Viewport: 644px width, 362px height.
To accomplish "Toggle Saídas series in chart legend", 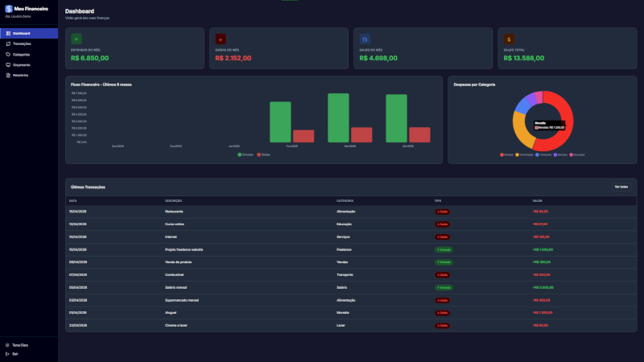I will pos(263,154).
